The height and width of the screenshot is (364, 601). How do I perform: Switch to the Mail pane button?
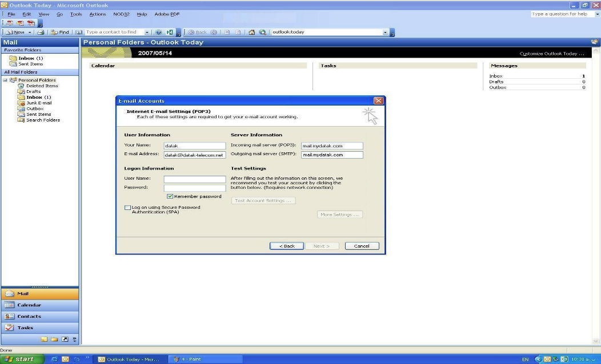click(40, 294)
